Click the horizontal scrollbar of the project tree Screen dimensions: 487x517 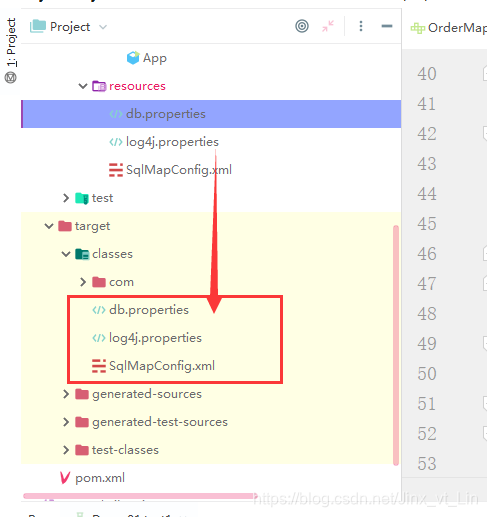140,496
